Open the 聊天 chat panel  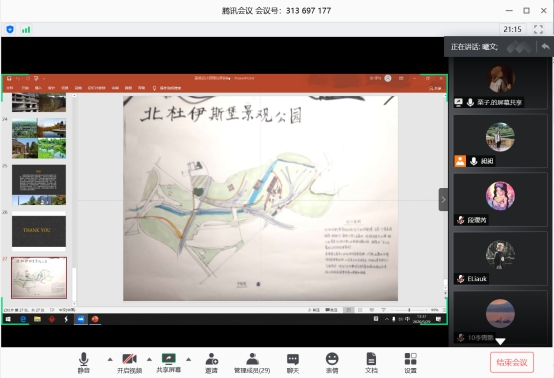coord(293,363)
